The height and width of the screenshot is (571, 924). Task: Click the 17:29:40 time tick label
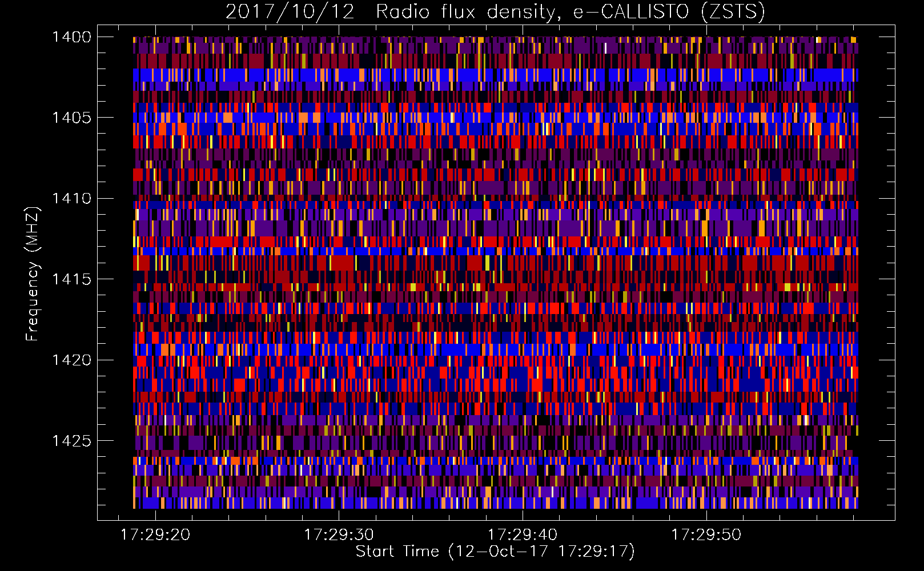tap(523, 535)
